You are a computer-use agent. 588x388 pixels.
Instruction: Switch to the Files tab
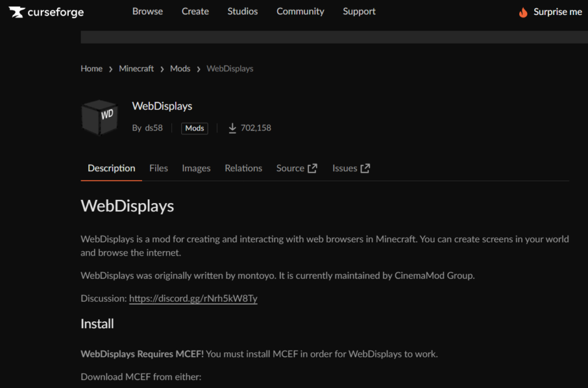tap(159, 167)
